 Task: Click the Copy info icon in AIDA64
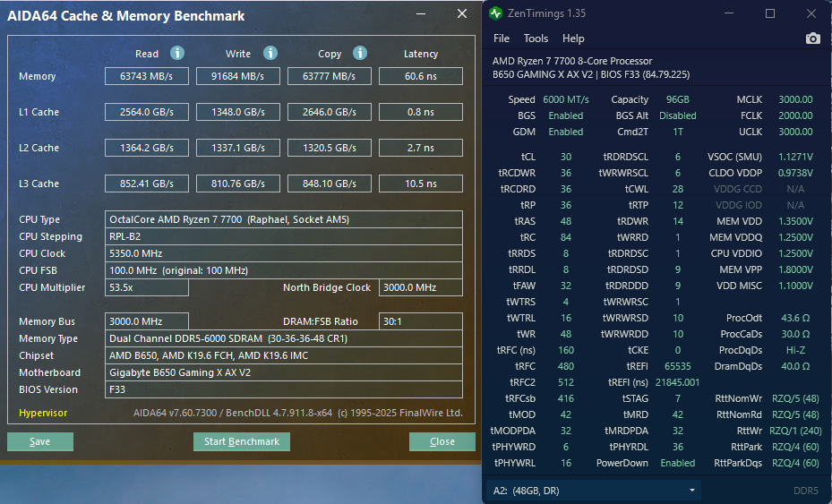click(360, 53)
